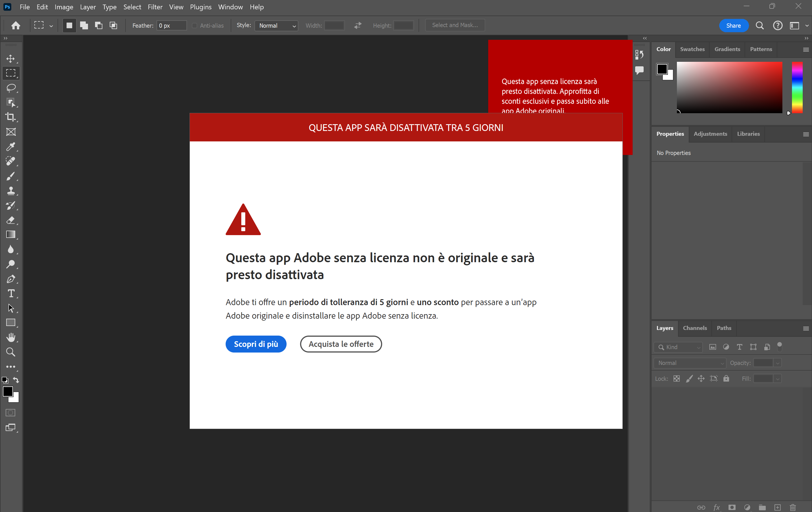Choose New selection mode
The image size is (812, 512).
click(69, 25)
